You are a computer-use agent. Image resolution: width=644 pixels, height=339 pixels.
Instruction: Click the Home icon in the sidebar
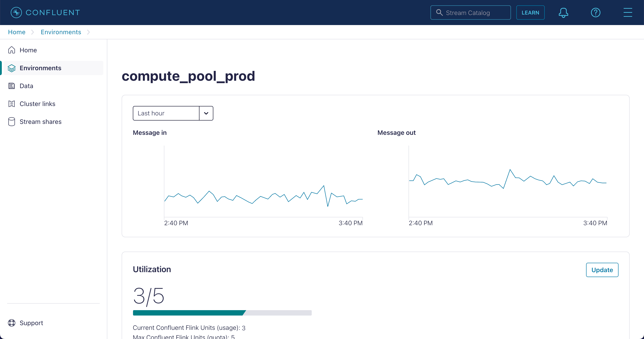click(12, 50)
